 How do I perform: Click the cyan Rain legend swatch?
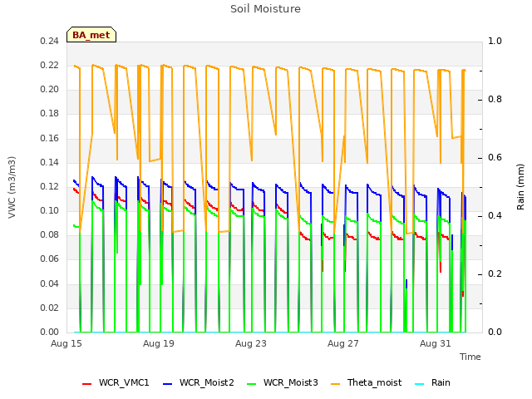tap(419, 384)
